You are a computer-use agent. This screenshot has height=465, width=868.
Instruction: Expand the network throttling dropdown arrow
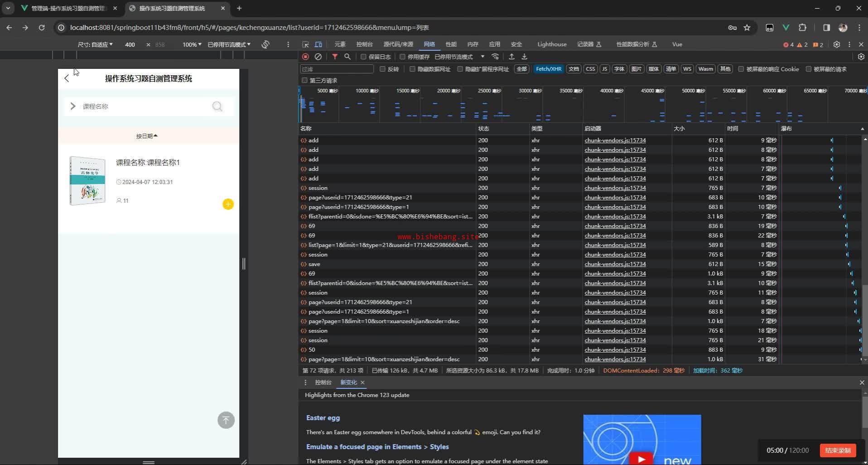[482, 57]
